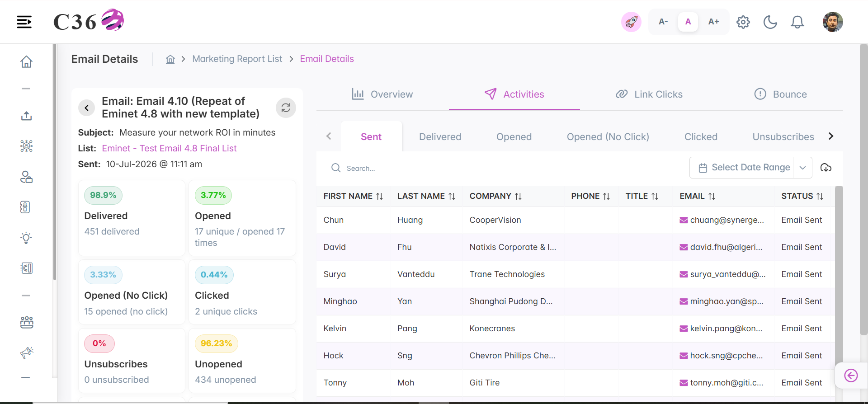This screenshot has width=868, height=404.
Task: Open settings gear in top bar
Action: tap(743, 22)
